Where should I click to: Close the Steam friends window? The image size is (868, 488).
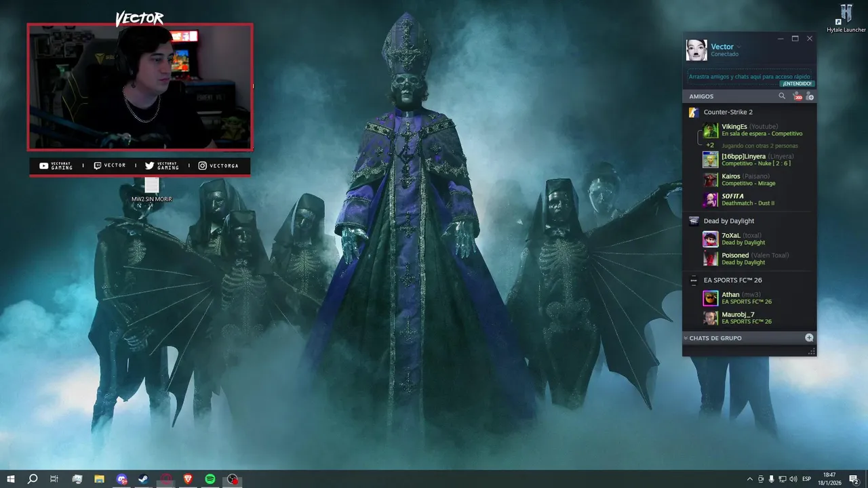tap(810, 39)
